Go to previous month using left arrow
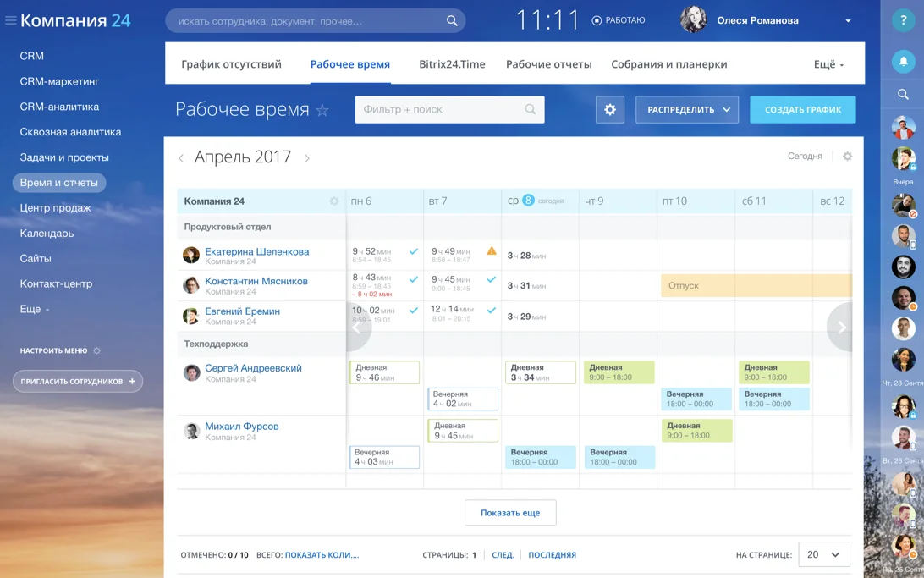Image resolution: width=924 pixels, height=578 pixels. pos(181,158)
